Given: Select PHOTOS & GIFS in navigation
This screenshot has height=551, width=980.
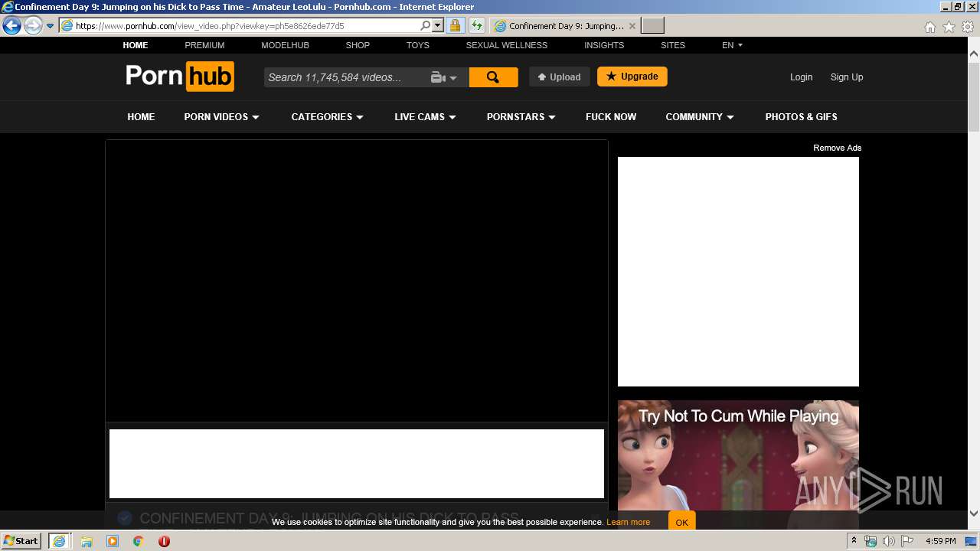Looking at the screenshot, I should [x=801, y=117].
